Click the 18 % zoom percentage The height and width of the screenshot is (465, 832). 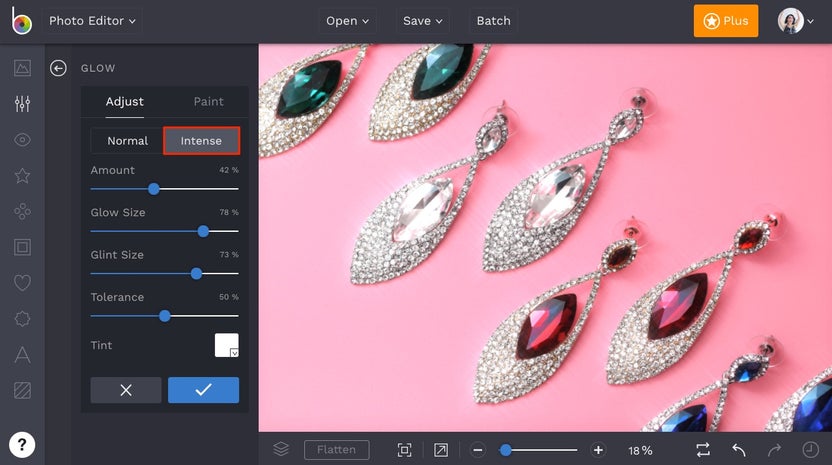640,450
